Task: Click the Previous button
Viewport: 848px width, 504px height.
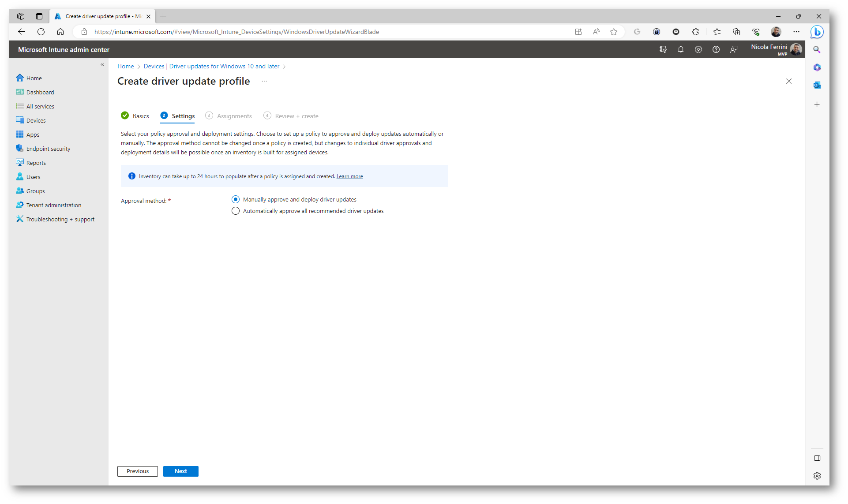Action: (137, 471)
